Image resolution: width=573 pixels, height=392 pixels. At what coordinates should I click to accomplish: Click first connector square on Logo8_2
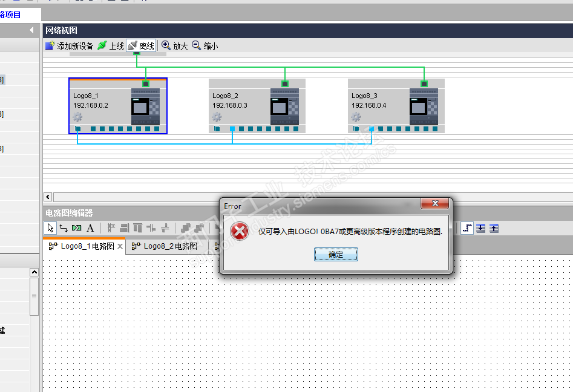pyautogui.click(x=217, y=129)
